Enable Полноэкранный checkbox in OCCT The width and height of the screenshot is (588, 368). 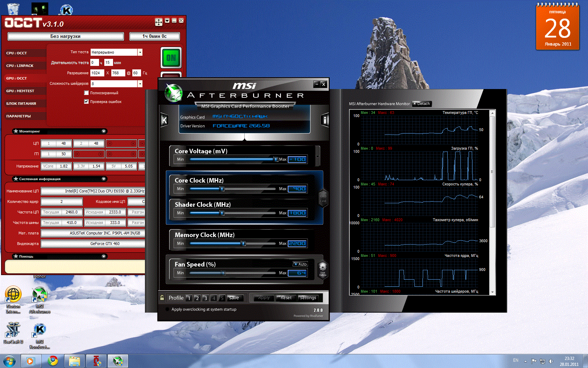point(86,93)
